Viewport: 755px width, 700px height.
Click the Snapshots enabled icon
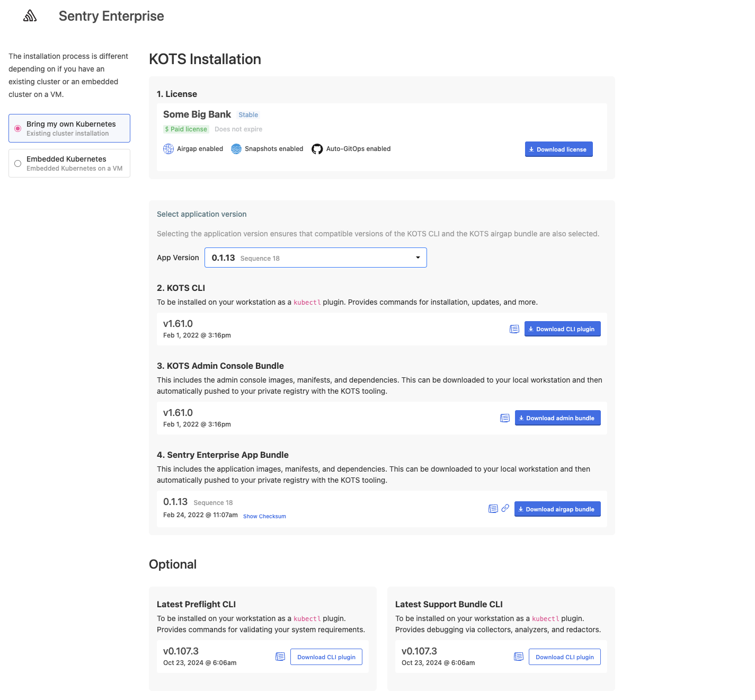tap(236, 149)
